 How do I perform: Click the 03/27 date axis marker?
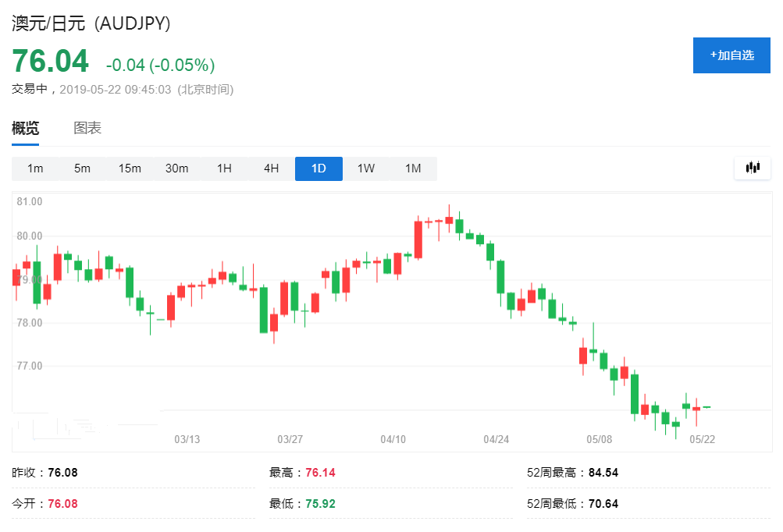(x=290, y=440)
